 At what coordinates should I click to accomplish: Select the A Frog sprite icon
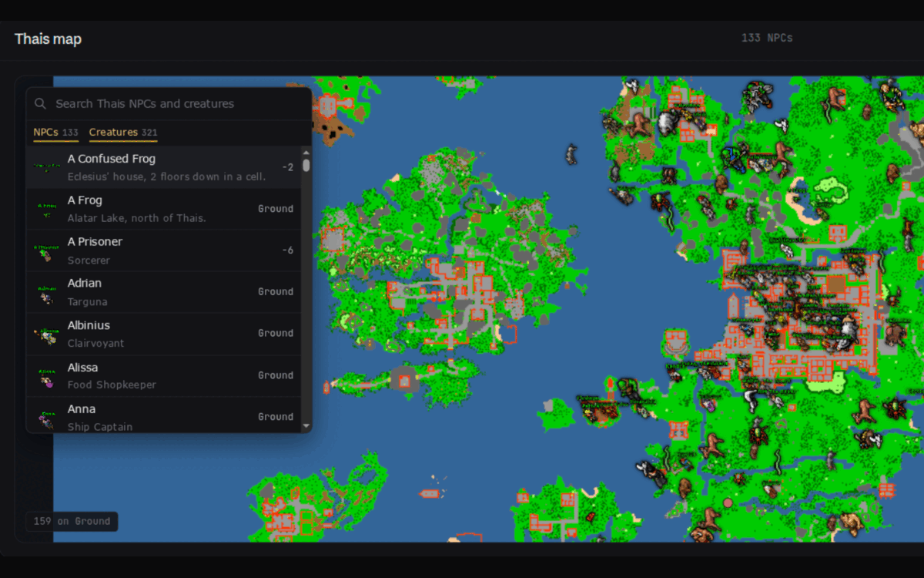(47, 209)
